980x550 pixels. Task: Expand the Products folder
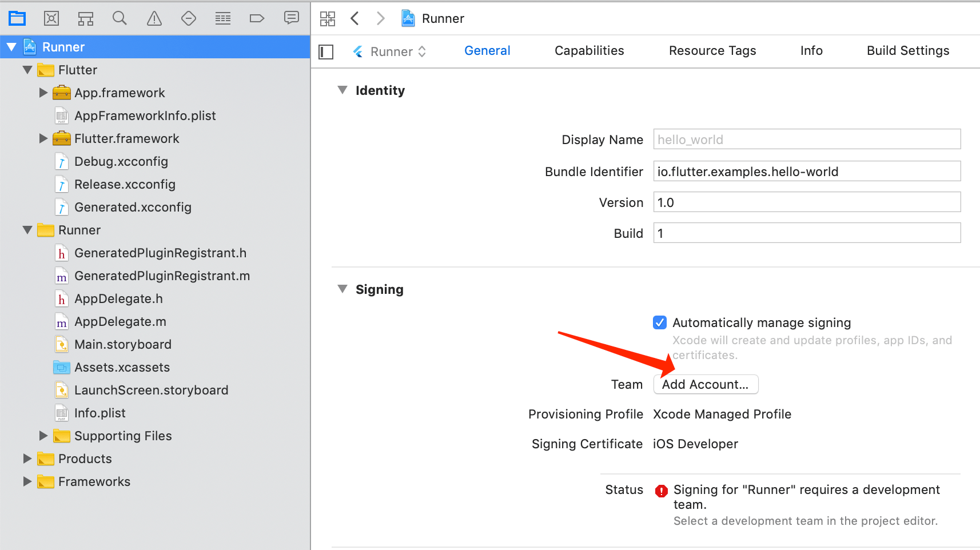pos(27,459)
